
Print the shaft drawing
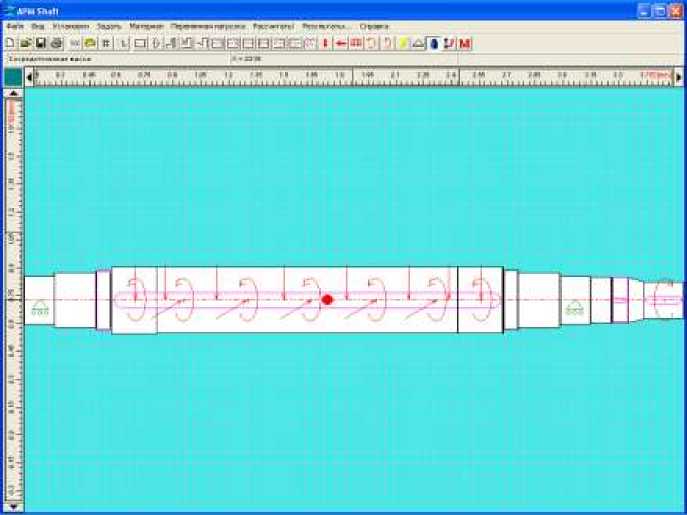tap(56, 43)
